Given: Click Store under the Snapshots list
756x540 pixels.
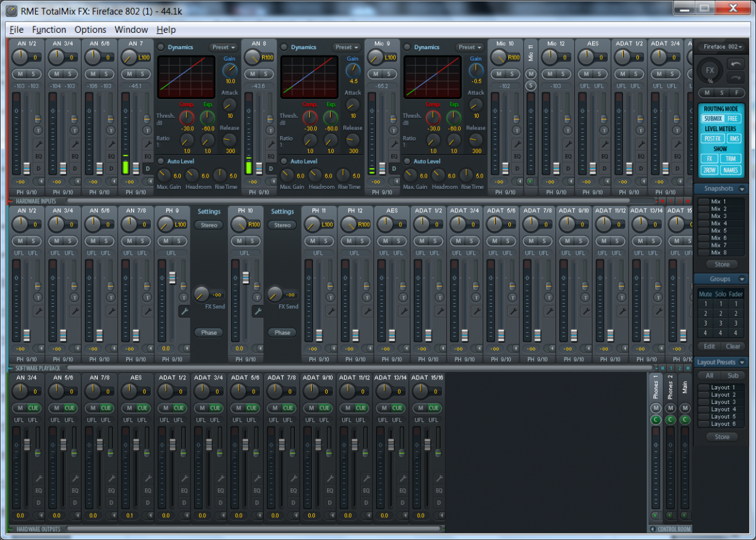Looking at the screenshot, I should coord(721,265).
